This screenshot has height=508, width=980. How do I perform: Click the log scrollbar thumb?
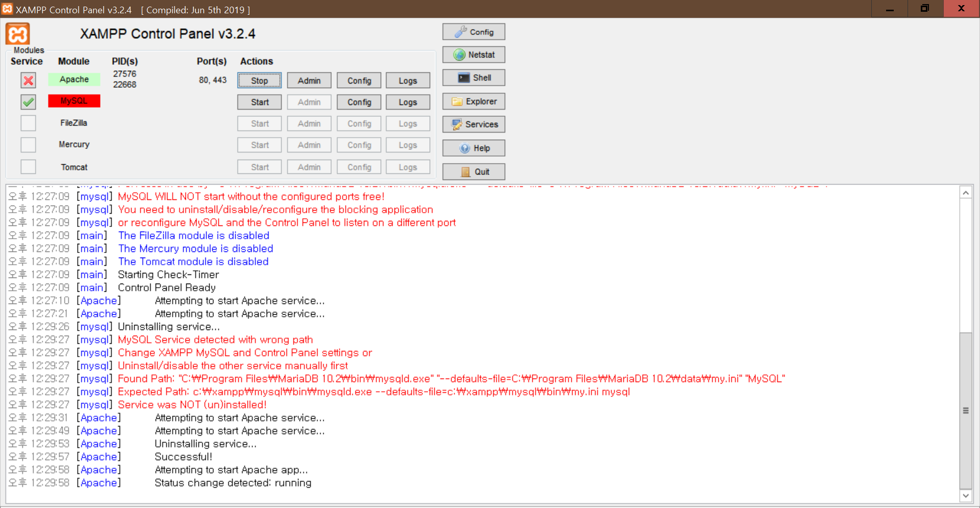(965, 411)
